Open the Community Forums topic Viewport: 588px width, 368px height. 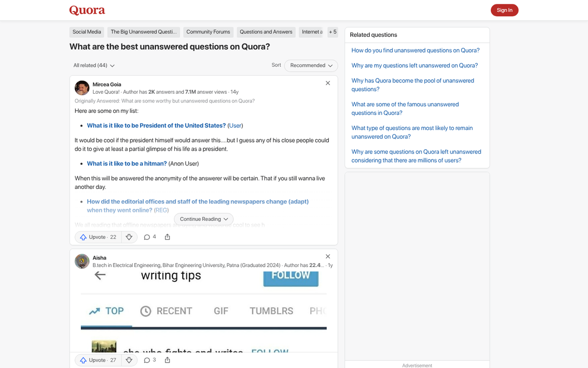pyautogui.click(x=208, y=32)
